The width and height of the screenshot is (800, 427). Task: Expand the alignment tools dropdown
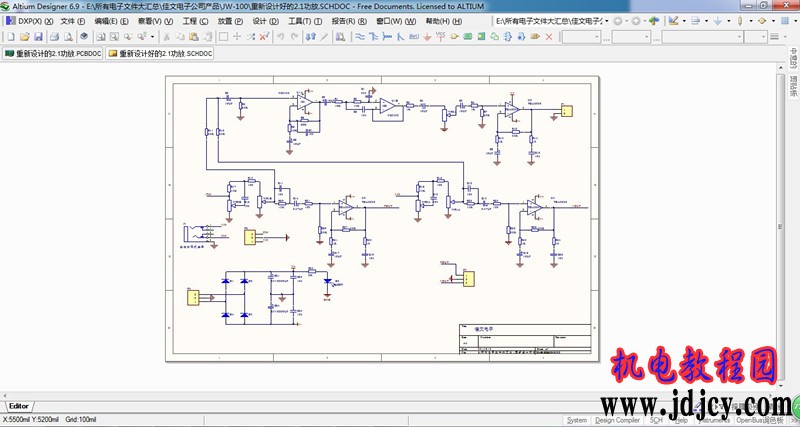[707, 21]
